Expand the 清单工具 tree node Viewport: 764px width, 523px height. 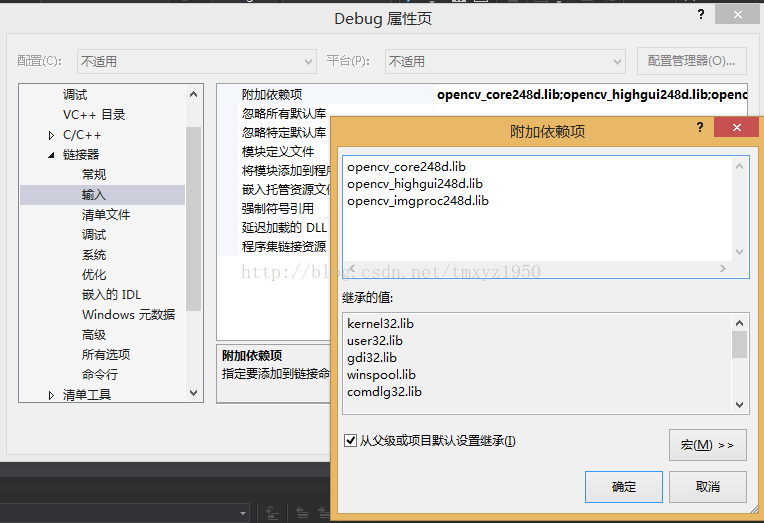pyautogui.click(x=51, y=395)
